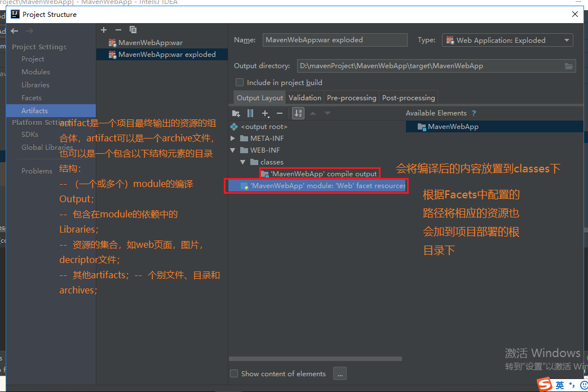Create archive icon in Output Layout toolbar
Screen dimensions: 588x392
coord(250,113)
